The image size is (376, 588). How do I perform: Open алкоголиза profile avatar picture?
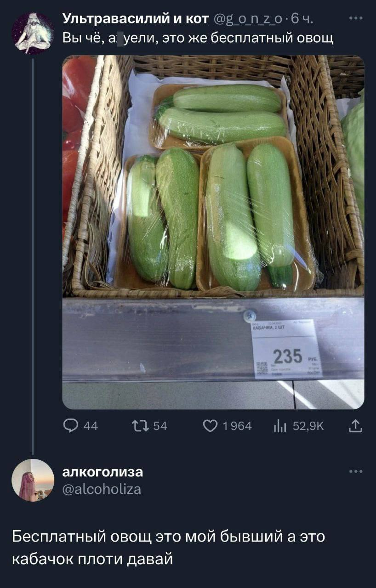[x=33, y=480]
